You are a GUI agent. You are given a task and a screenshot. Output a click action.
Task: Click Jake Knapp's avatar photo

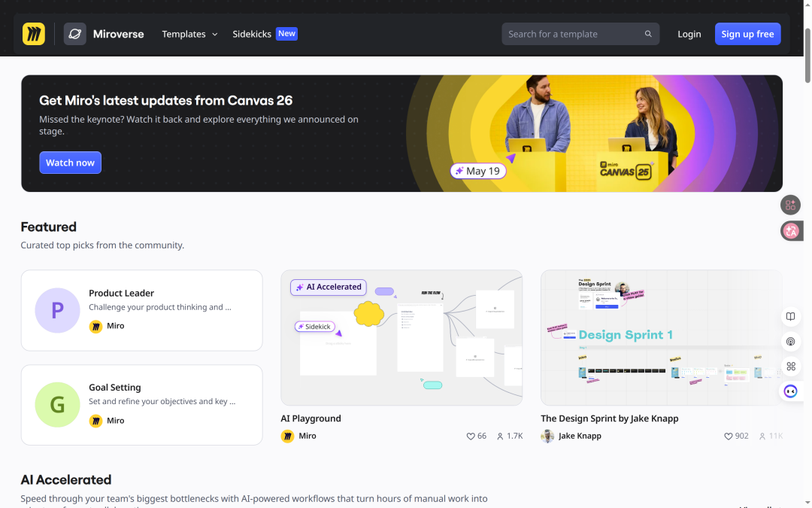coord(547,437)
